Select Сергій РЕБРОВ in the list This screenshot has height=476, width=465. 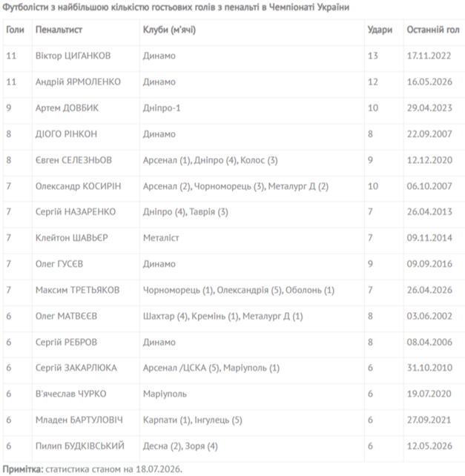(66, 342)
